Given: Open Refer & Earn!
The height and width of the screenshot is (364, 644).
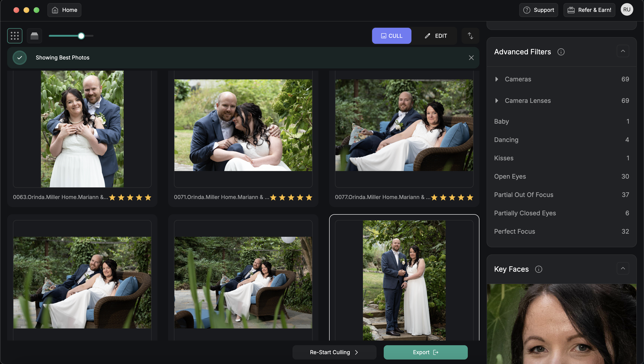Looking at the screenshot, I should point(589,10).
